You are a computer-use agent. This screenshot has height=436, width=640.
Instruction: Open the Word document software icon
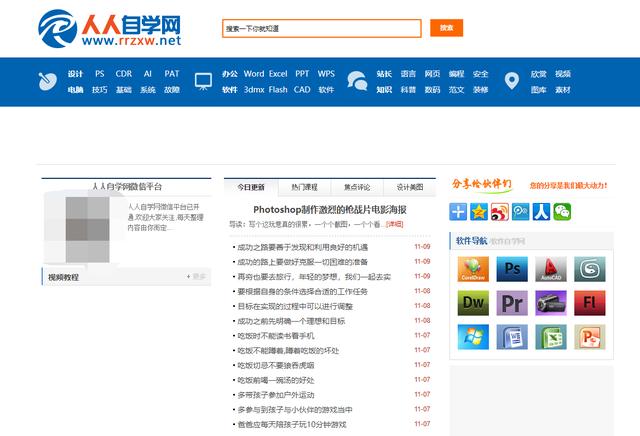point(512,337)
